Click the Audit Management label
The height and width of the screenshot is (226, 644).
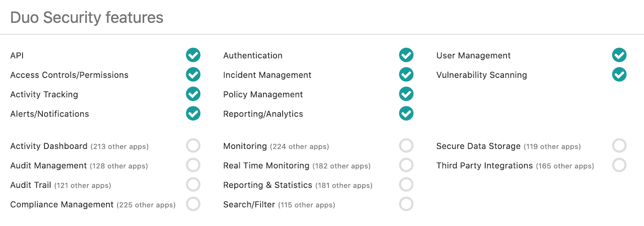48,166
